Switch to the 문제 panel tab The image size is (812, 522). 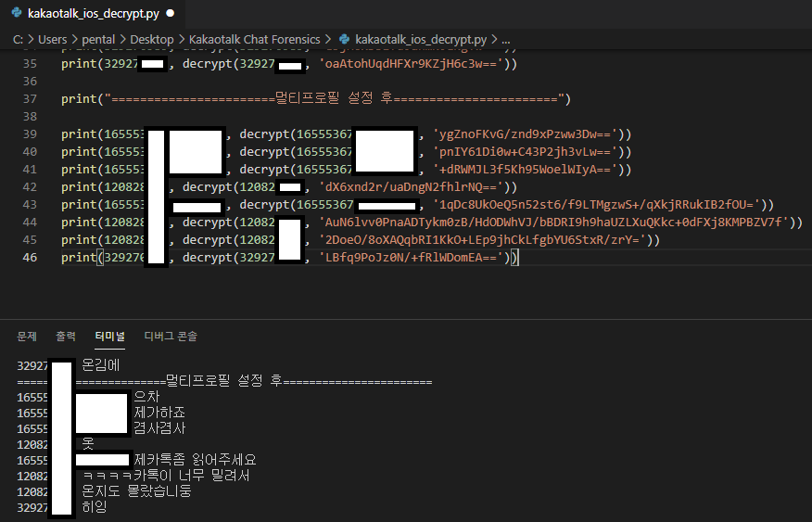(x=26, y=336)
